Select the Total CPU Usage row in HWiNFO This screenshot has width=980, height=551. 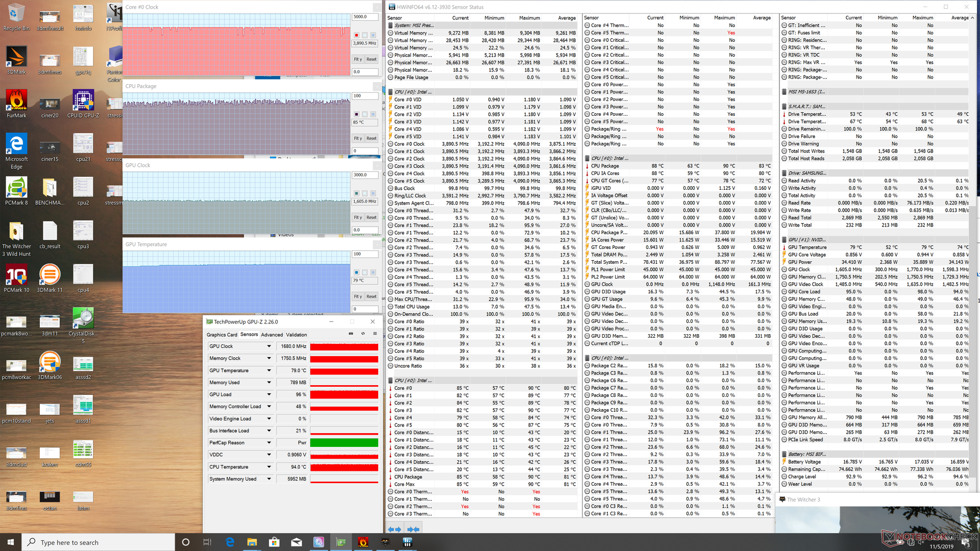point(483,307)
